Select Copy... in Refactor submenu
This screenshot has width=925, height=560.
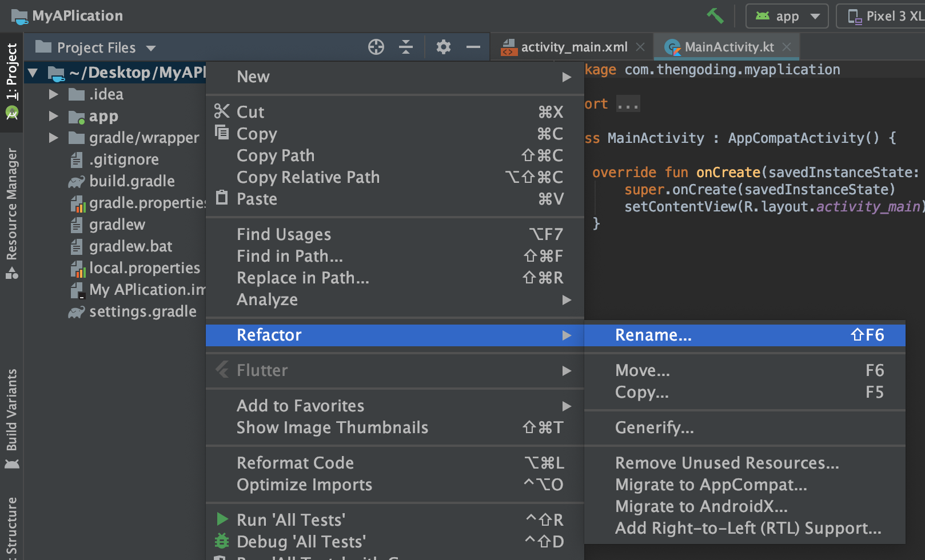tap(745, 392)
